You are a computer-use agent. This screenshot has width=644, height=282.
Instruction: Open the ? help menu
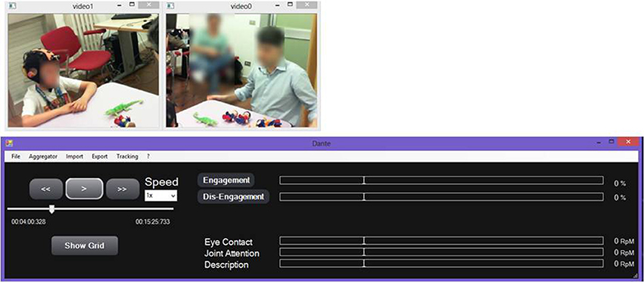148,156
